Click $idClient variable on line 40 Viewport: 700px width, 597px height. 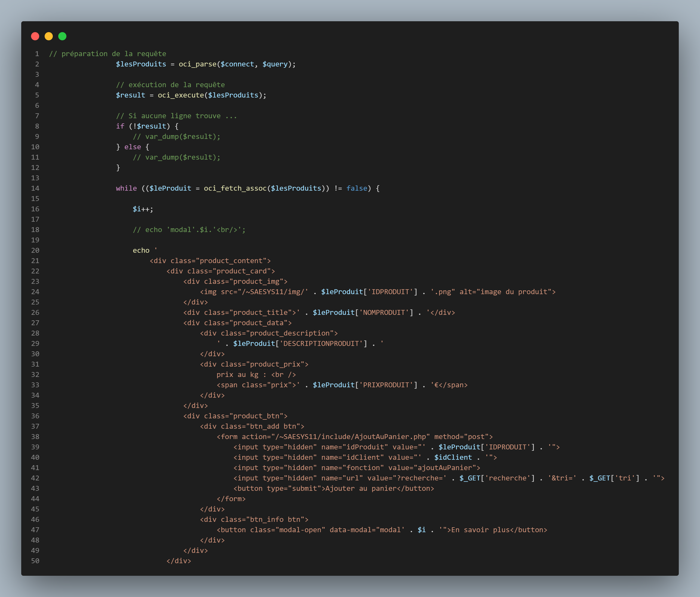tap(453, 458)
